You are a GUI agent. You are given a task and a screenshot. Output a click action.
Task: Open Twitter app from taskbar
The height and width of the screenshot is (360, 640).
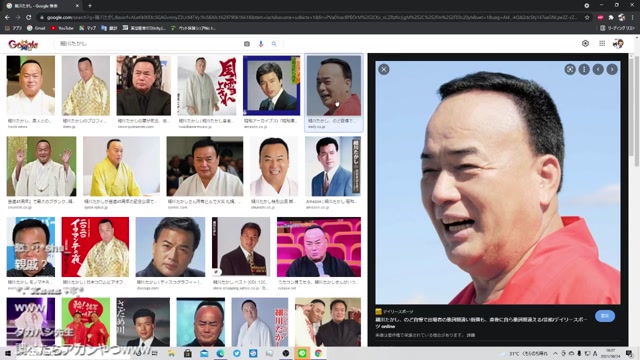tap(237, 353)
